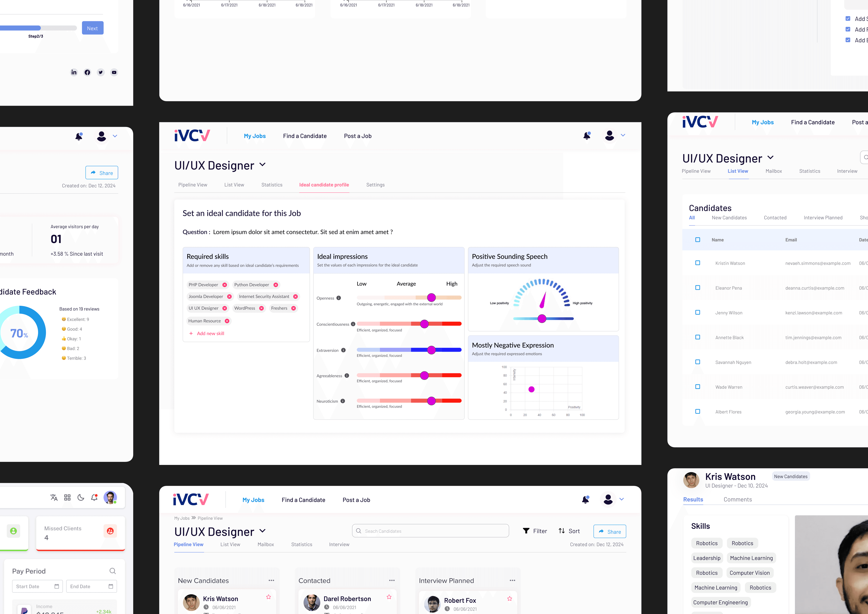Click info icon next to Openness
This screenshot has width=868, height=614.
coord(339,298)
